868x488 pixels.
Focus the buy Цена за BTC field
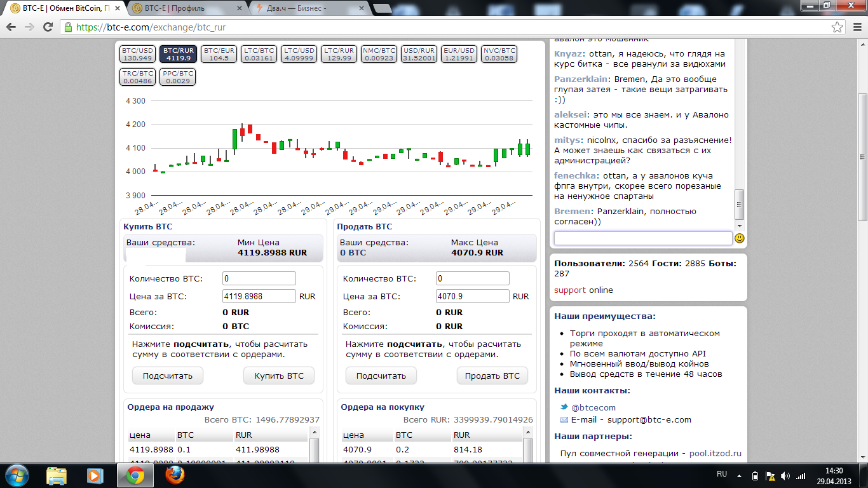(x=259, y=296)
